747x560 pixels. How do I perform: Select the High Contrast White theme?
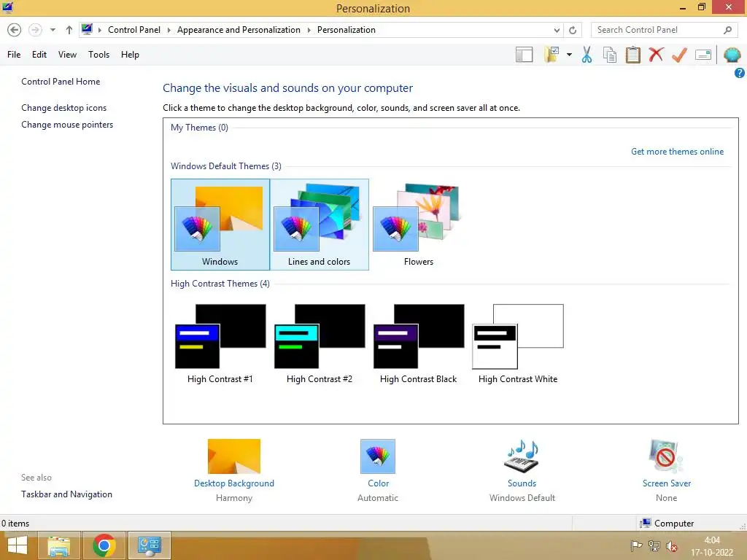pos(518,344)
